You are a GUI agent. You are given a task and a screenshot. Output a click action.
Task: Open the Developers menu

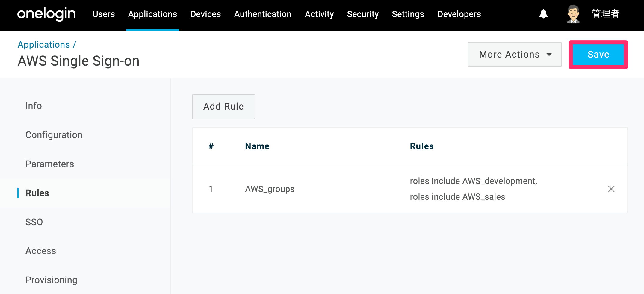(x=459, y=14)
